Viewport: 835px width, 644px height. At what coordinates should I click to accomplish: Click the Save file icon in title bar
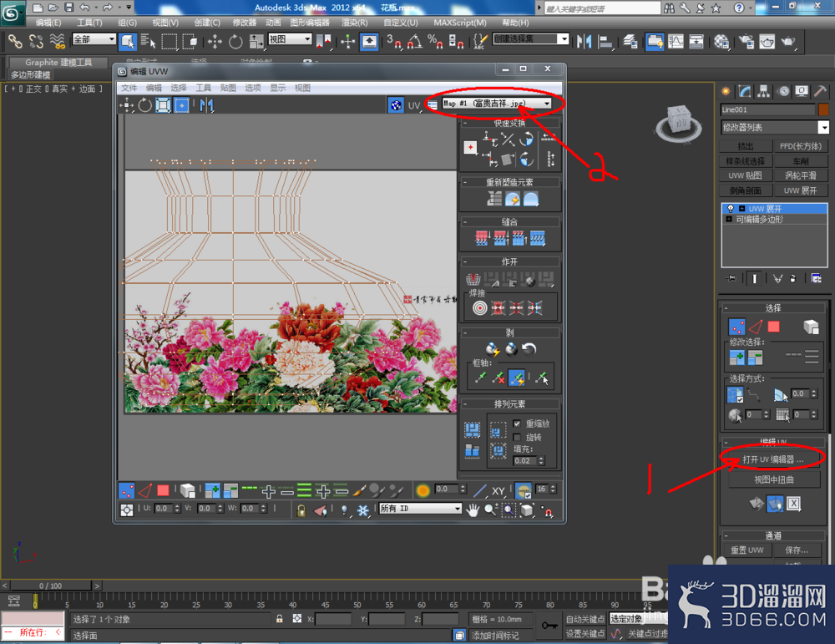[x=68, y=8]
